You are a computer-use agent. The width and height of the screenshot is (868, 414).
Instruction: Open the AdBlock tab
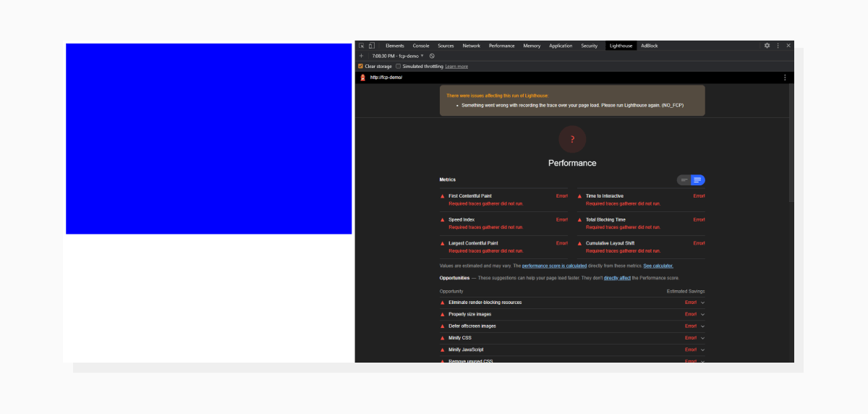point(650,46)
